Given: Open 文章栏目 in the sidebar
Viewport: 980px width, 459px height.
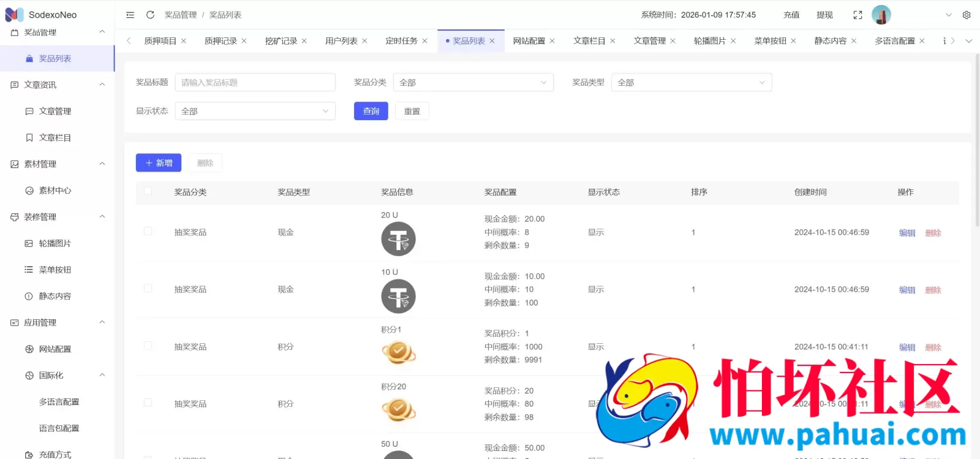Looking at the screenshot, I should pyautogui.click(x=56, y=138).
